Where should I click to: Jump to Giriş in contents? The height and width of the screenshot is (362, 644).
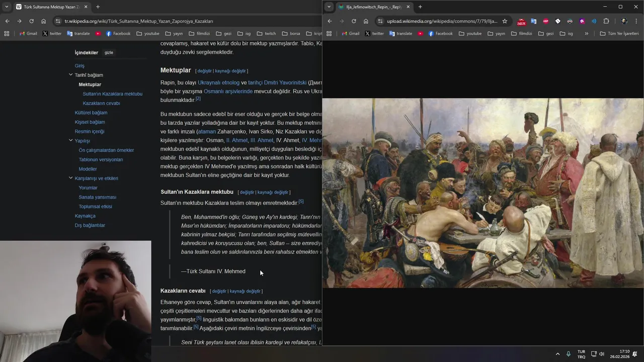click(x=79, y=66)
